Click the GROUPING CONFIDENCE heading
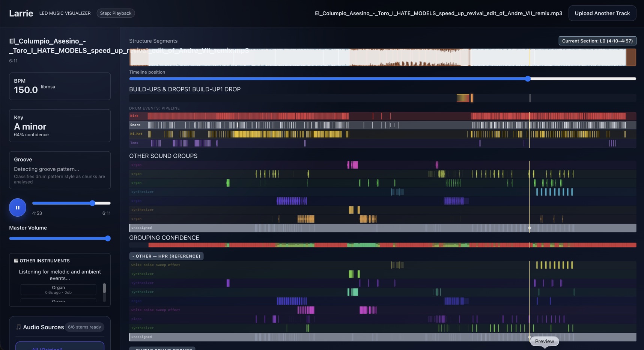This screenshot has width=644, height=350. 164,238
